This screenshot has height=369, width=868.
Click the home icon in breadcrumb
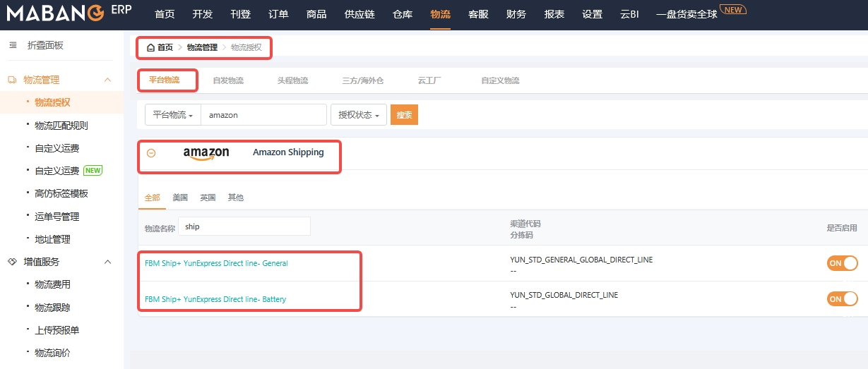[150, 47]
